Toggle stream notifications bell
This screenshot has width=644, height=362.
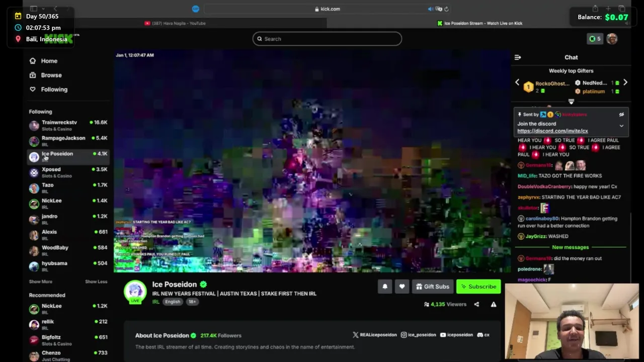385,287
